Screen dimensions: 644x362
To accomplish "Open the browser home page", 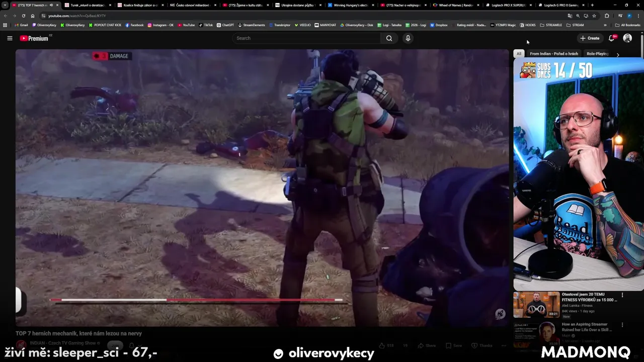I will pyautogui.click(x=33, y=16).
